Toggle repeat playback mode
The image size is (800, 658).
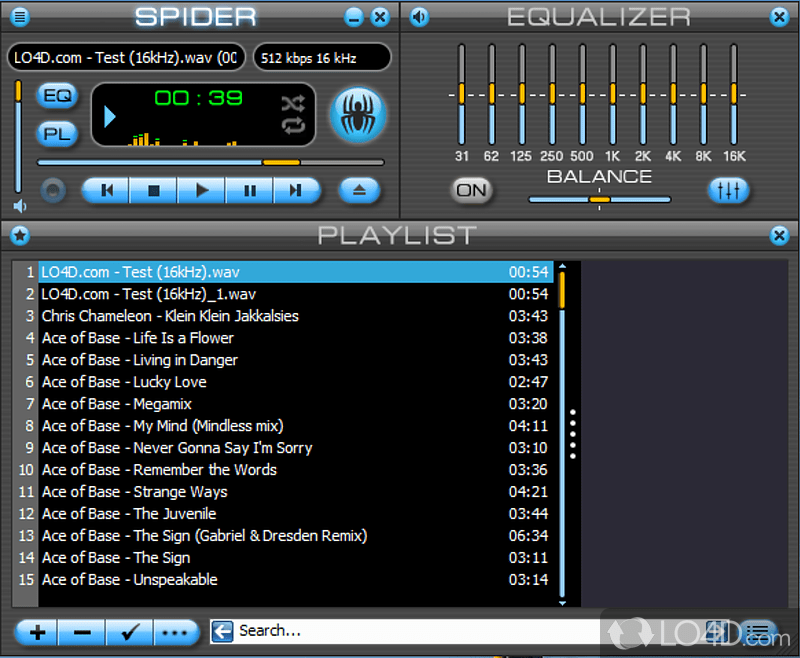pyautogui.click(x=293, y=125)
